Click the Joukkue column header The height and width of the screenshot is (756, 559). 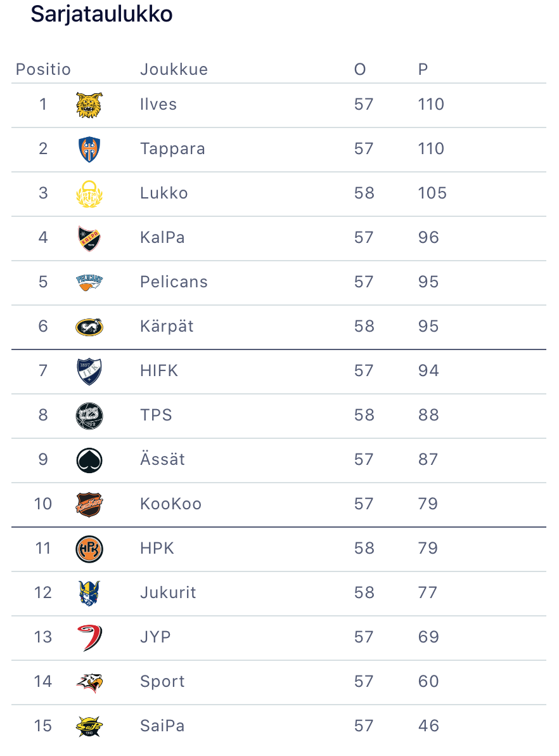click(x=174, y=69)
